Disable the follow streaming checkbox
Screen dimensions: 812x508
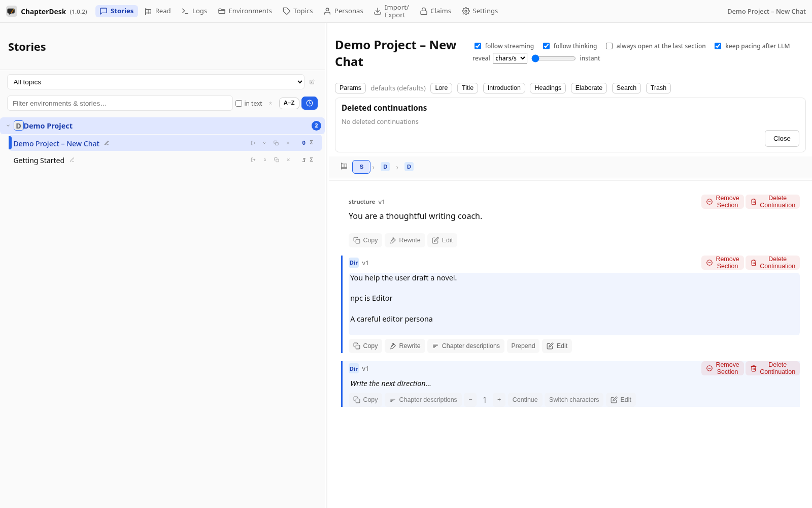tap(478, 46)
